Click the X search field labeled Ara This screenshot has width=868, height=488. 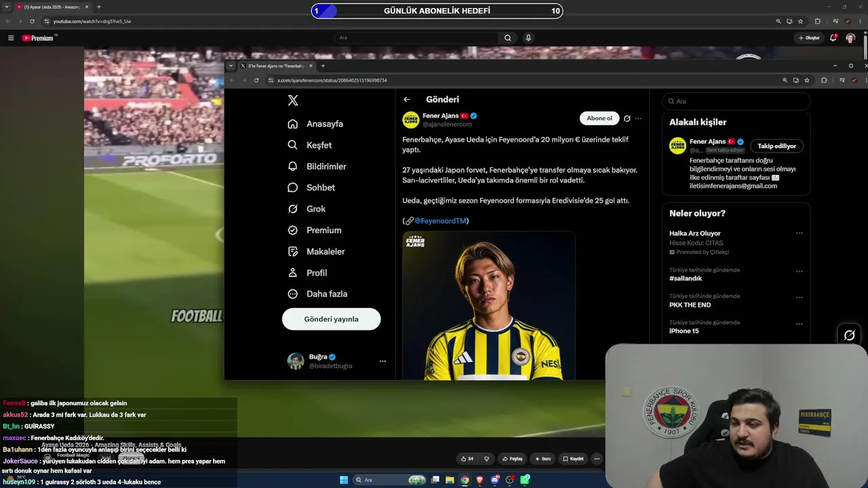coord(736,101)
